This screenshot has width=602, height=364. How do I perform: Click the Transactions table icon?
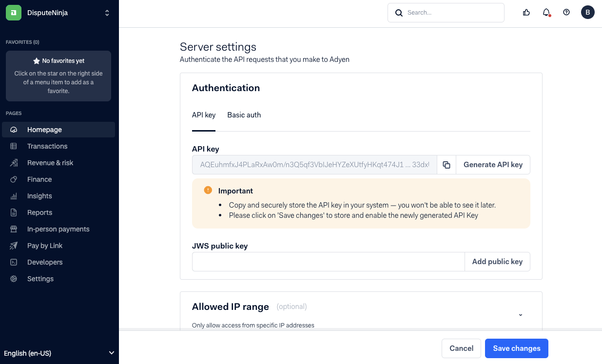click(x=14, y=146)
